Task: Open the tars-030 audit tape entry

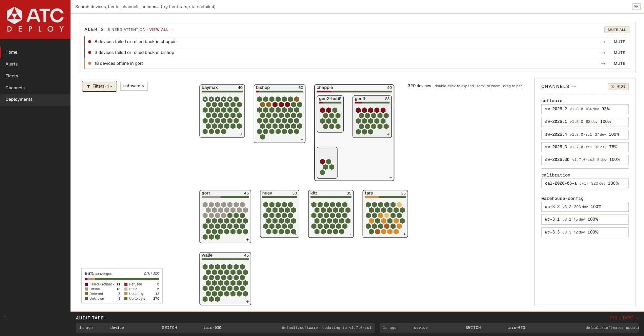Action: 225,328
